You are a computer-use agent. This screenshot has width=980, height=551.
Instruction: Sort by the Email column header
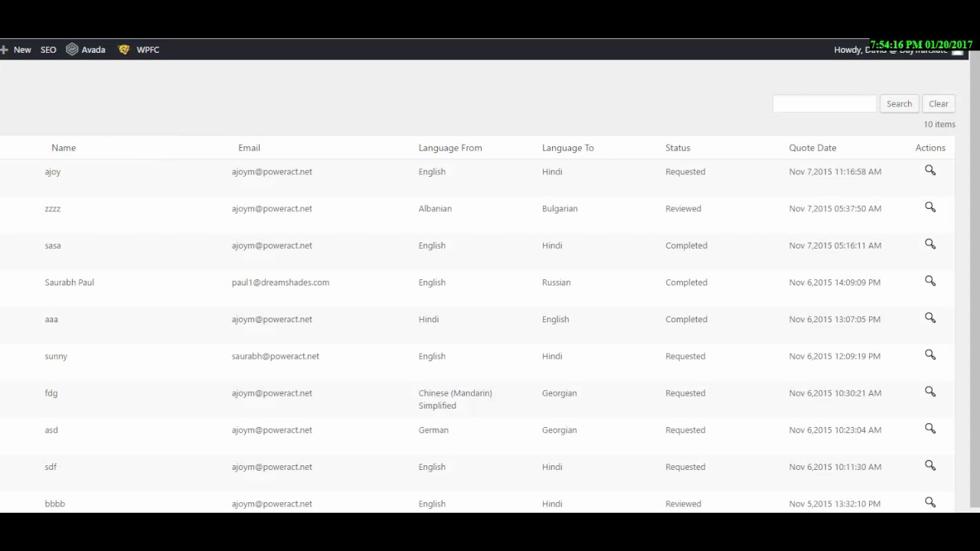tap(249, 148)
